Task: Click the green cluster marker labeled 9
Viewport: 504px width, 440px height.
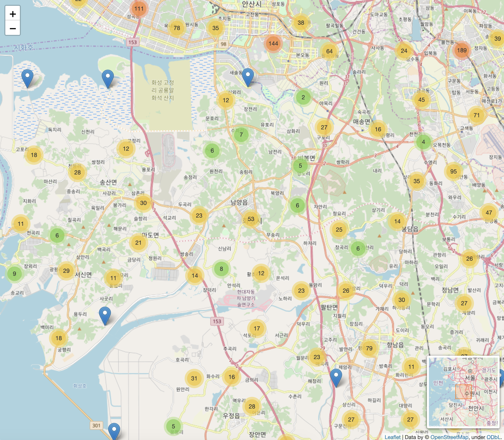Action: [15, 274]
